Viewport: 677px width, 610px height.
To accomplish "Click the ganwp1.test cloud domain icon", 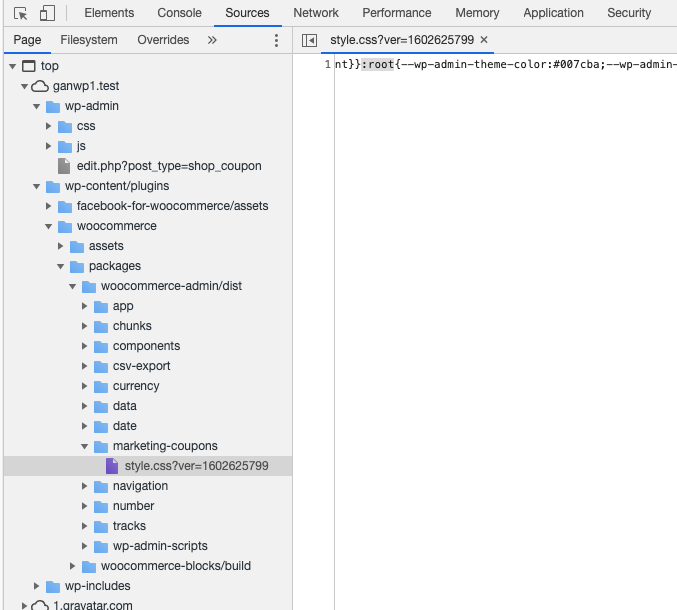I will click(x=40, y=86).
